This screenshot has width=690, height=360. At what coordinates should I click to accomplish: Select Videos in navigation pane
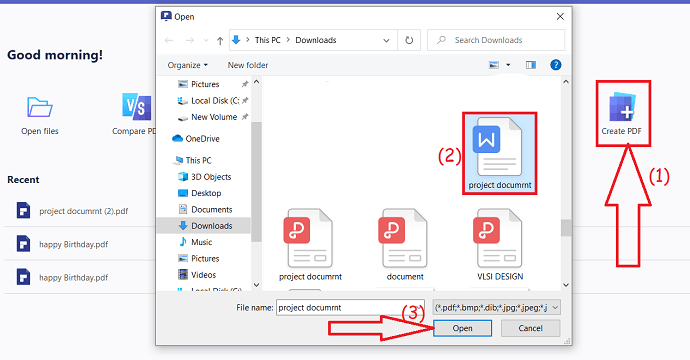[197, 275]
